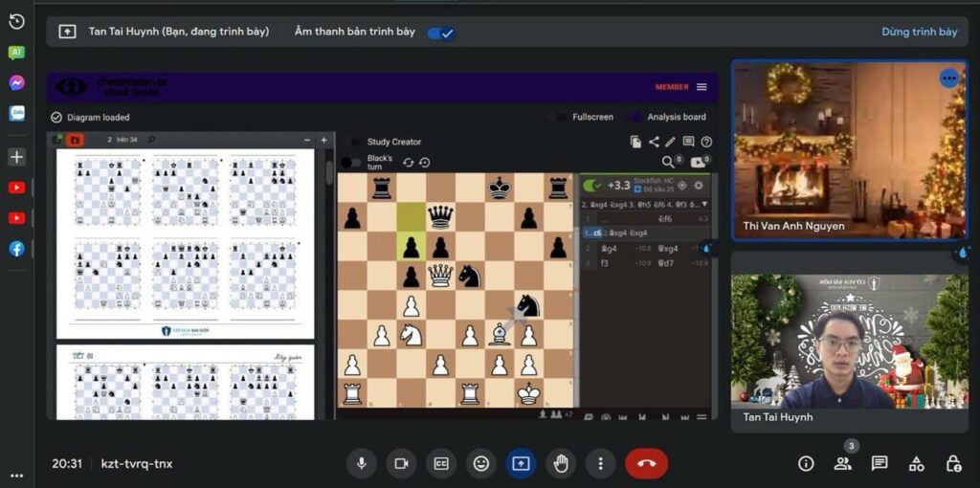Select the Analysis board option

676,117
